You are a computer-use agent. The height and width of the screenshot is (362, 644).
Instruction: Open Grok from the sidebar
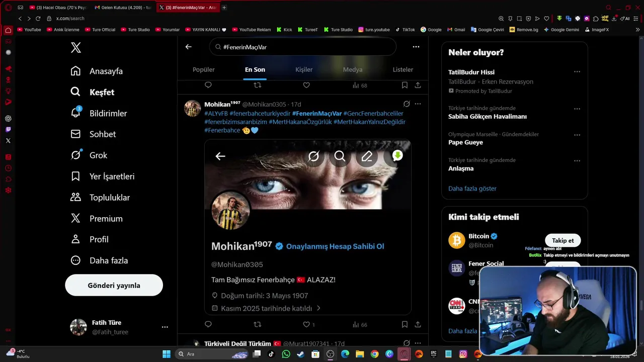pyautogui.click(x=89, y=155)
